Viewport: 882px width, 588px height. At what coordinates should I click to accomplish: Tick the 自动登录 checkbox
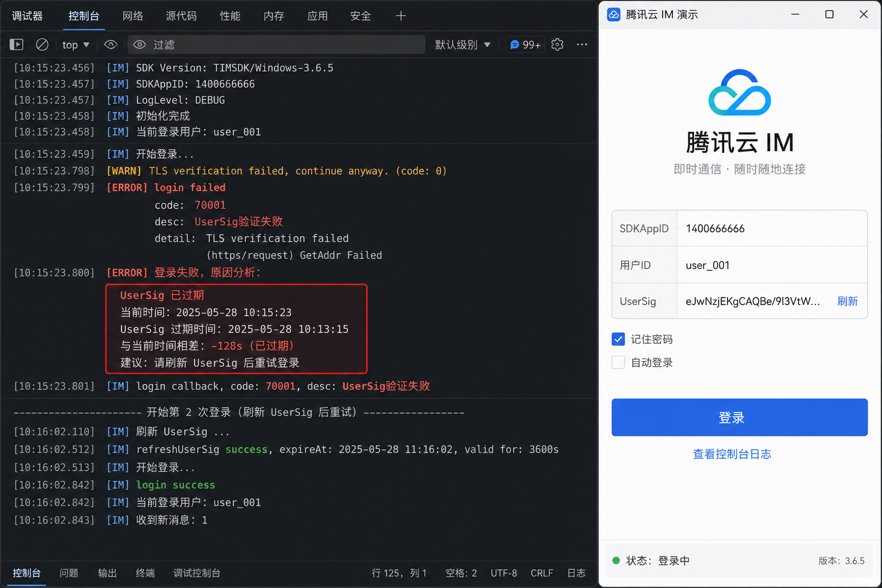point(618,362)
